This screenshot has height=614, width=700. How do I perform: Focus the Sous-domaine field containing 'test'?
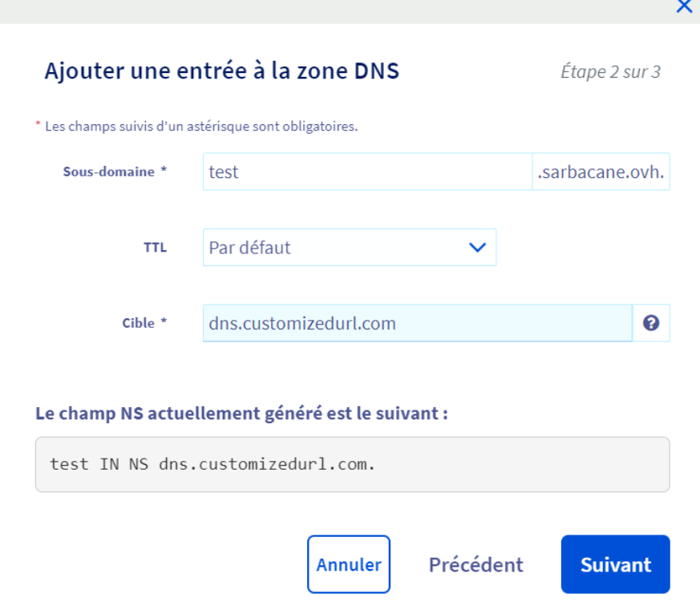(366, 172)
